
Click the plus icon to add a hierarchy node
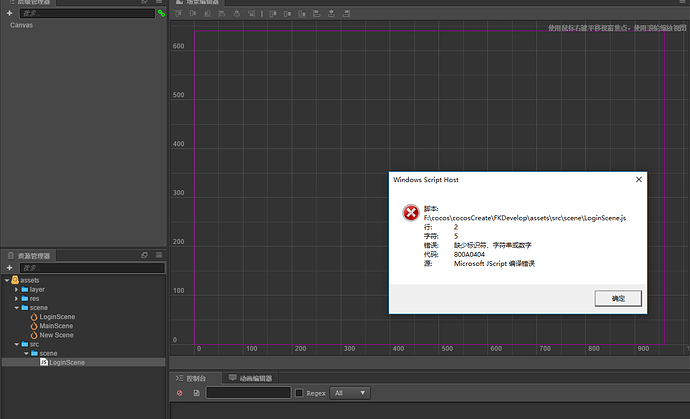[9, 13]
